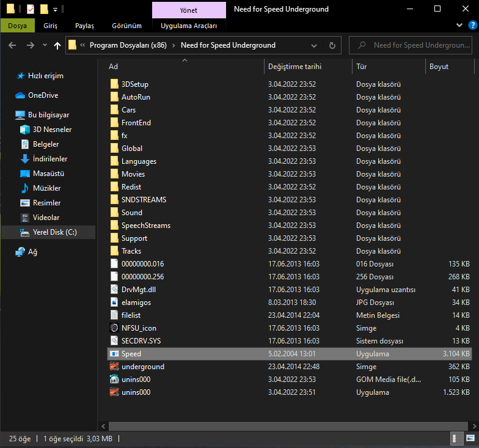Expand address bar history dropdown
479x448 pixels.
pos(314,45)
